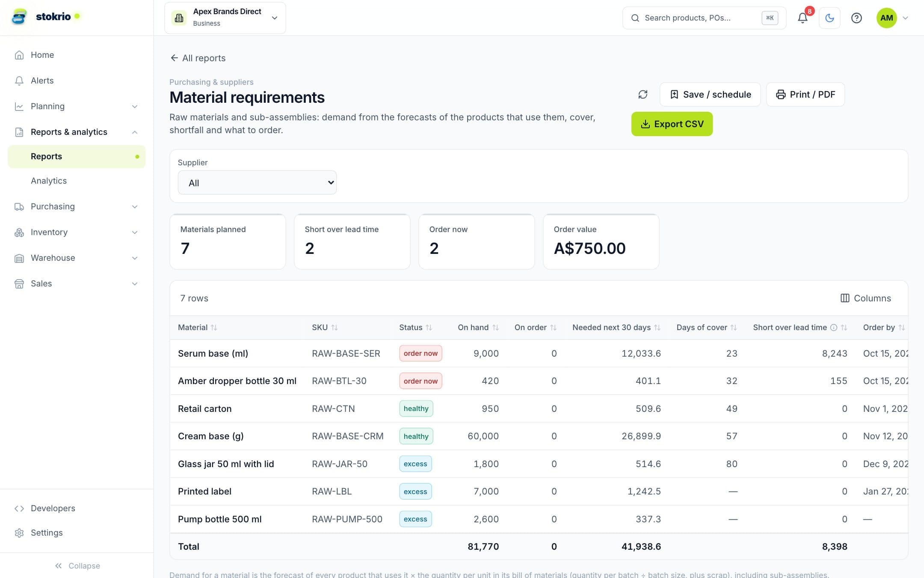Image resolution: width=924 pixels, height=578 pixels.
Task: Sort by Status column arrows
Action: [x=429, y=328]
